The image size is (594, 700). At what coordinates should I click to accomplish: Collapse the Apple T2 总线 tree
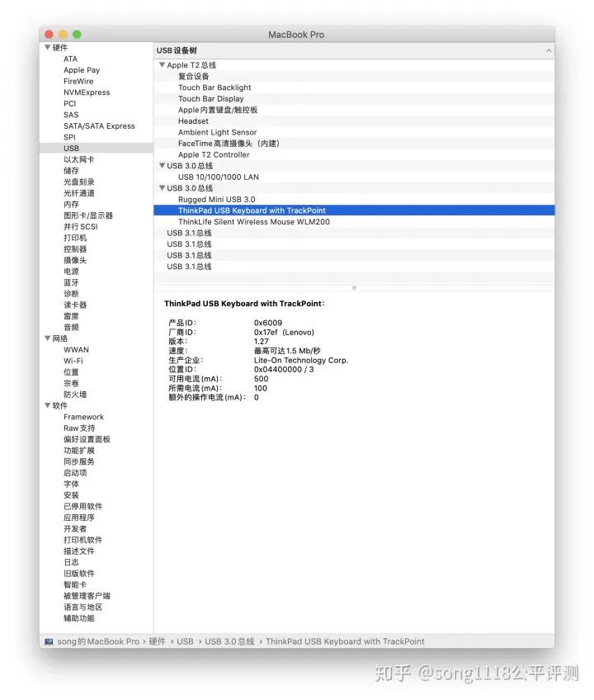pyautogui.click(x=162, y=64)
